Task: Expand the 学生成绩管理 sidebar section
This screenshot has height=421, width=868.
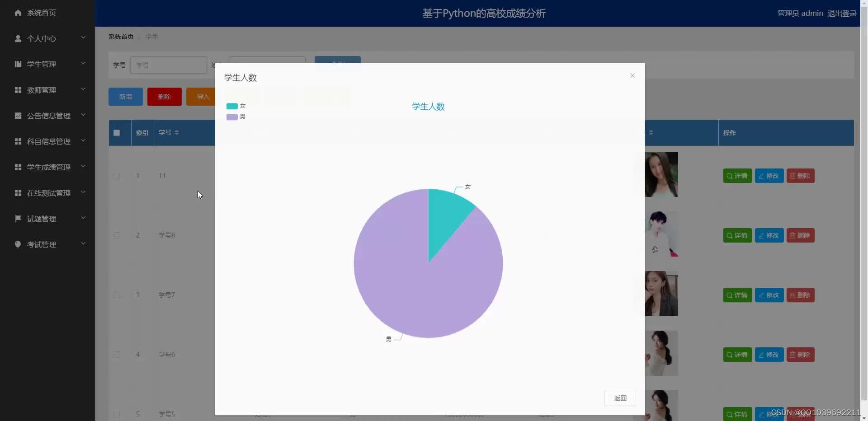Action: [x=18, y=167]
